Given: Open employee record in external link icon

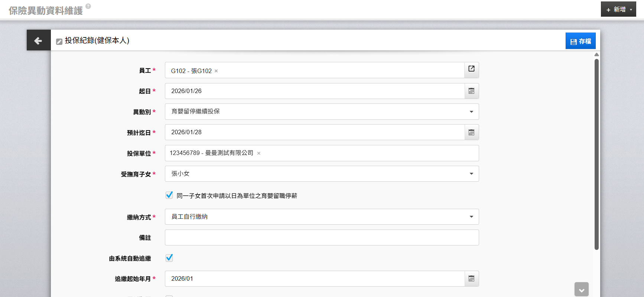Looking at the screenshot, I should [471, 69].
